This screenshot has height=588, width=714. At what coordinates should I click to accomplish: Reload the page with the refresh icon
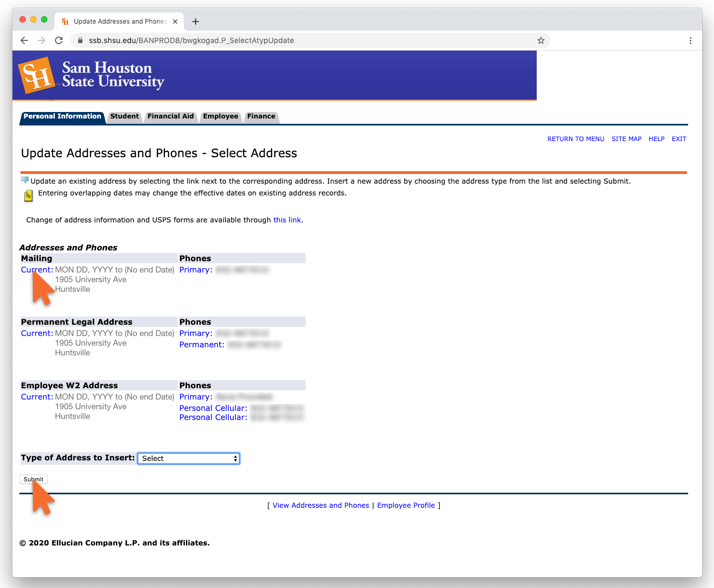click(x=59, y=40)
